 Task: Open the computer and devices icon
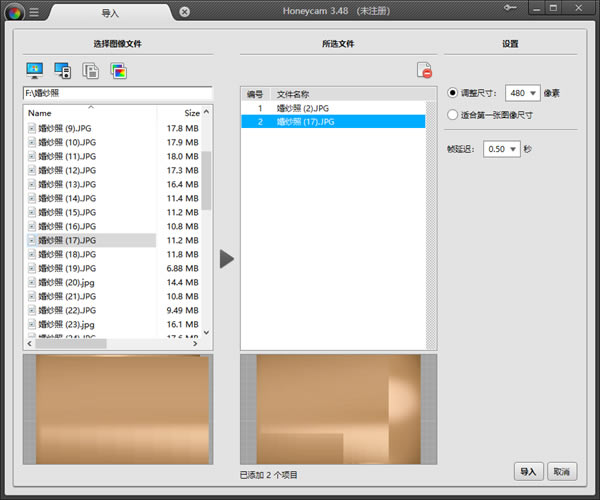coord(62,70)
